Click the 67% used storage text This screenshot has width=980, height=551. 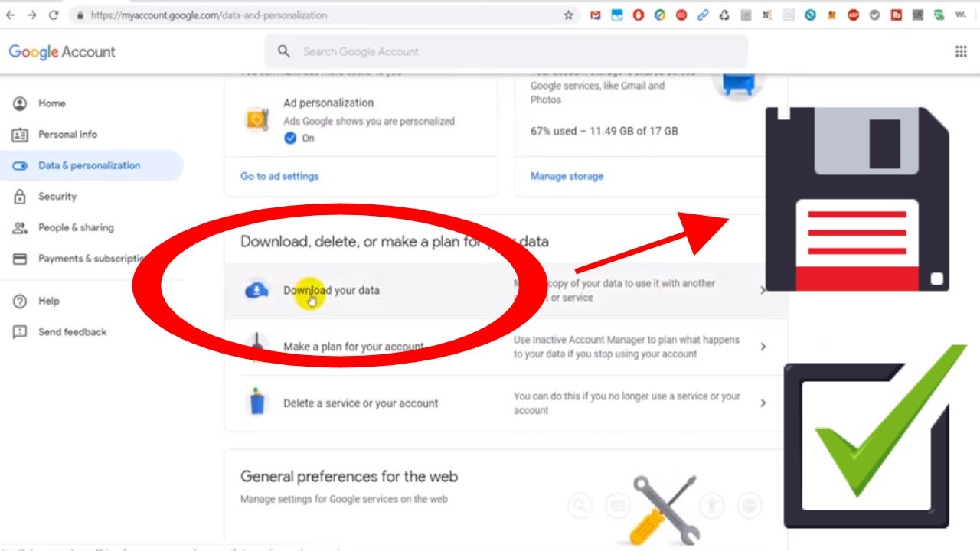pos(604,131)
